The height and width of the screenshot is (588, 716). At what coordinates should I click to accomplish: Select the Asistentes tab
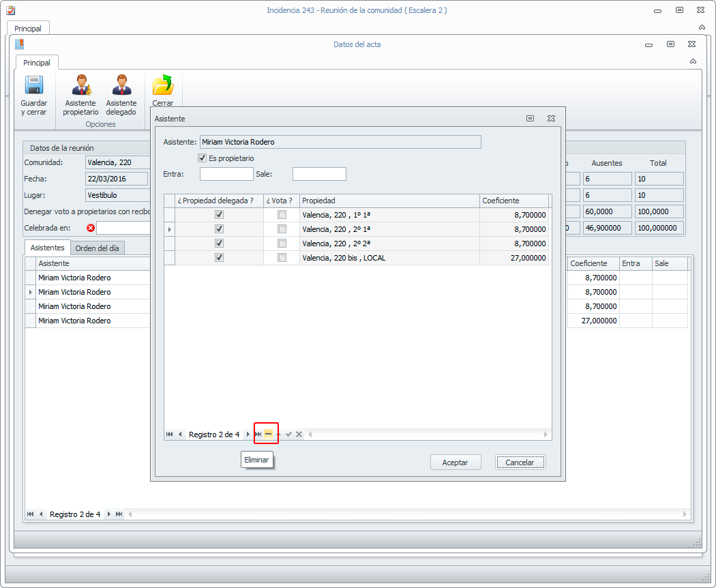(x=48, y=248)
